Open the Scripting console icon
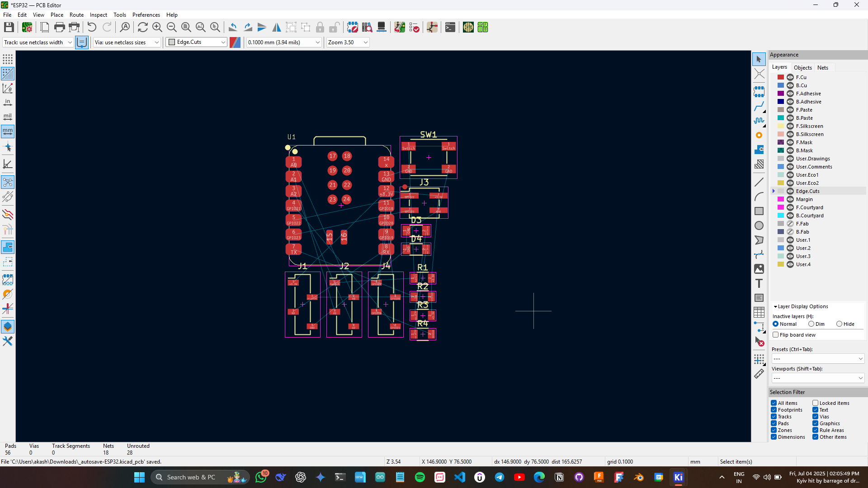 450,28
